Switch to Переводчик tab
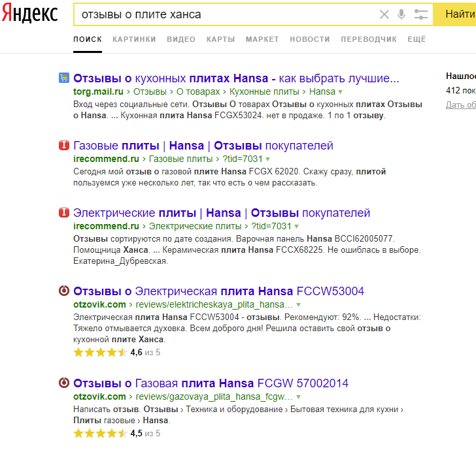This screenshot has width=476, height=450. [x=369, y=39]
